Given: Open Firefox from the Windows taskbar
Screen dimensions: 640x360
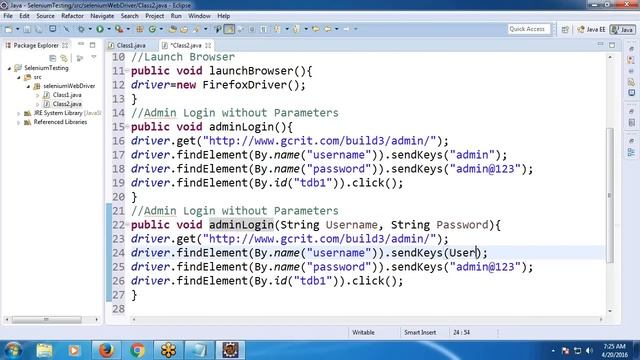Looking at the screenshot, I should click(x=106, y=350).
